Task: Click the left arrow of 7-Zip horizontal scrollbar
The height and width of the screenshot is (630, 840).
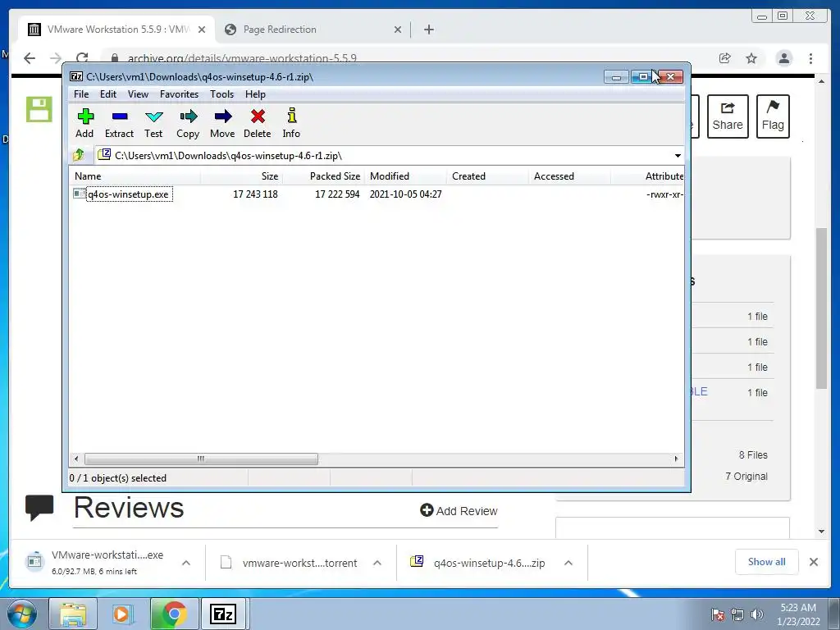Action: tap(76, 459)
